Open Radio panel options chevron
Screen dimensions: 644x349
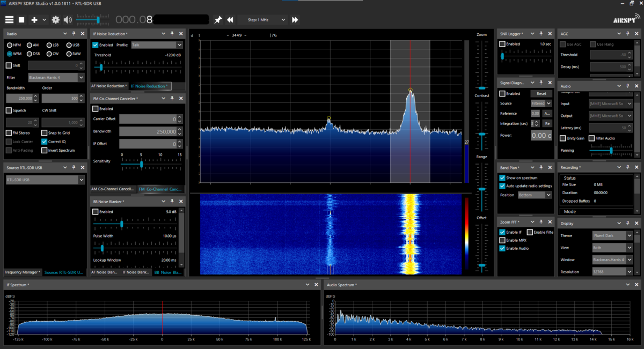click(65, 34)
